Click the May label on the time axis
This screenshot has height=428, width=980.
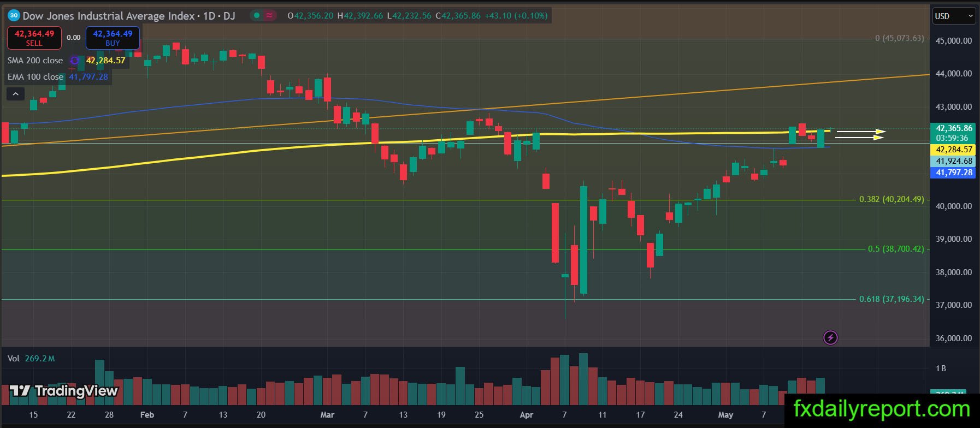pos(725,415)
